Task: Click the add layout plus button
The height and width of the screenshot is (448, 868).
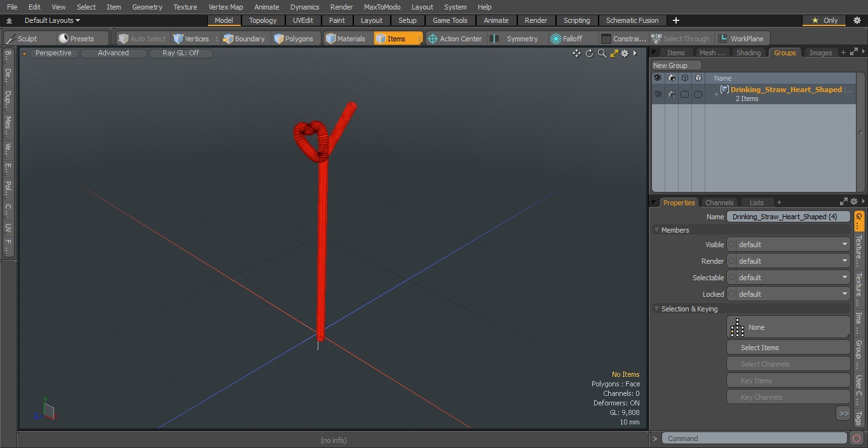Action: pos(676,20)
